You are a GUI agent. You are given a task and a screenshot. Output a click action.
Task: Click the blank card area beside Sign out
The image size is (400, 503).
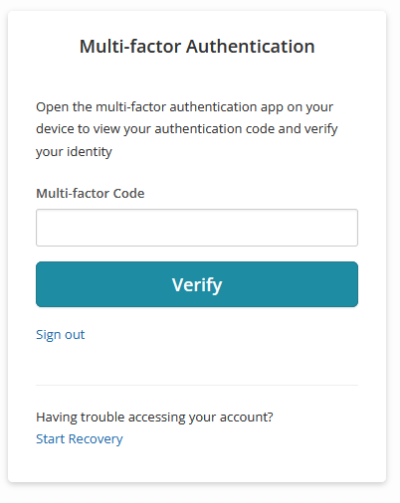[220, 335]
